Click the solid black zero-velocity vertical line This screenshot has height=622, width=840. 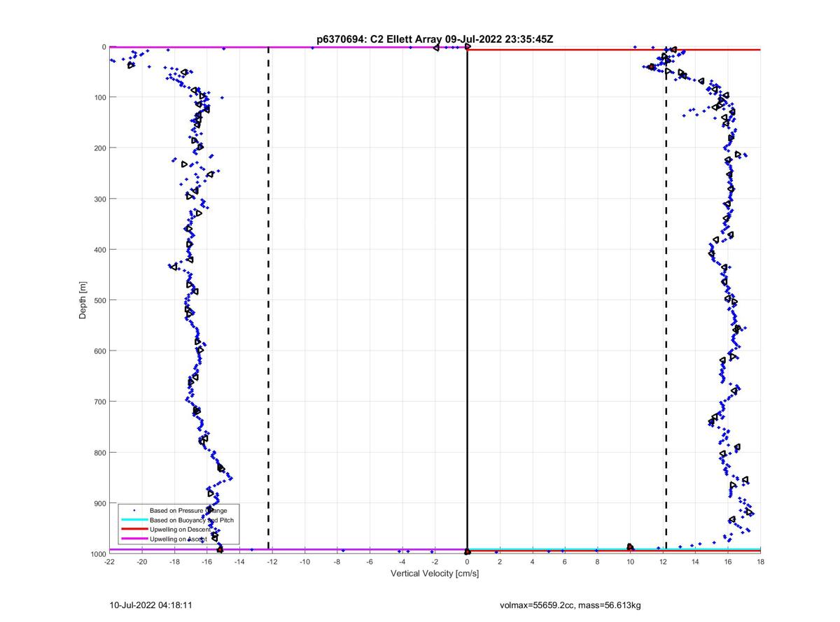(467, 299)
